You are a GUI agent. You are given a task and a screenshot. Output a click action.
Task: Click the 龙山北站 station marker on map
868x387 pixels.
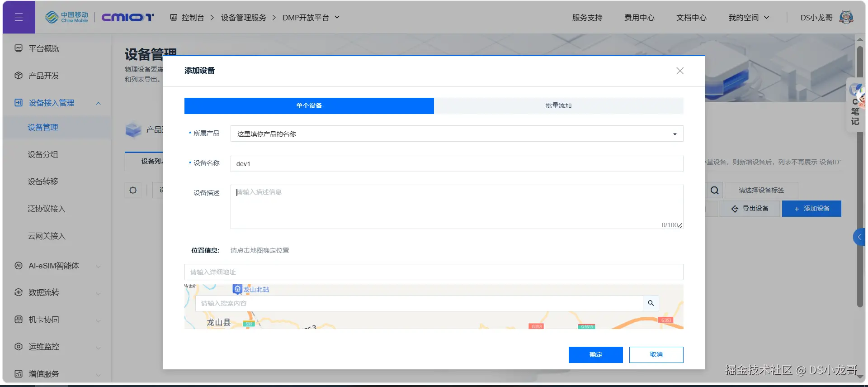237,289
